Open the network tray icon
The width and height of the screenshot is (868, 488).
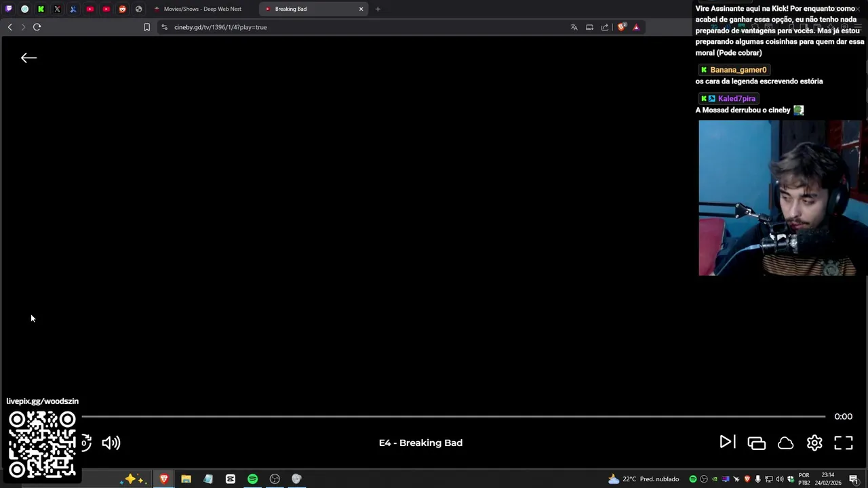[x=769, y=479]
